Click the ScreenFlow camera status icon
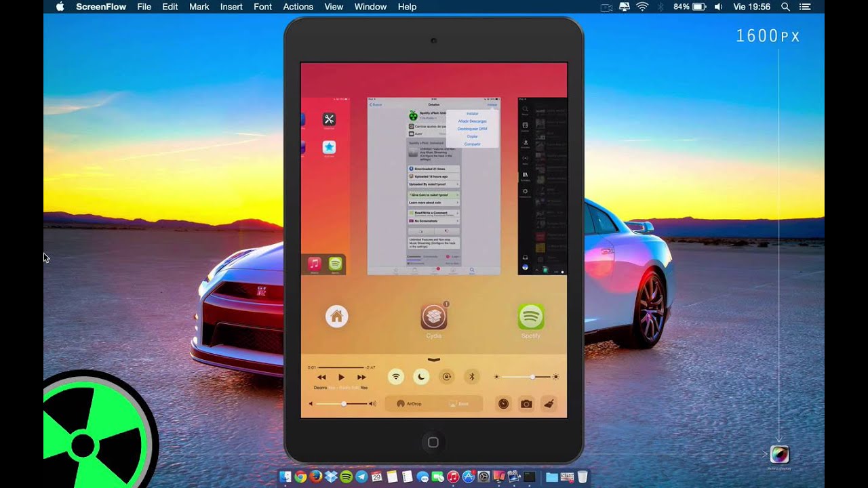Viewport: 868px width, 488px height. click(606, 7)
